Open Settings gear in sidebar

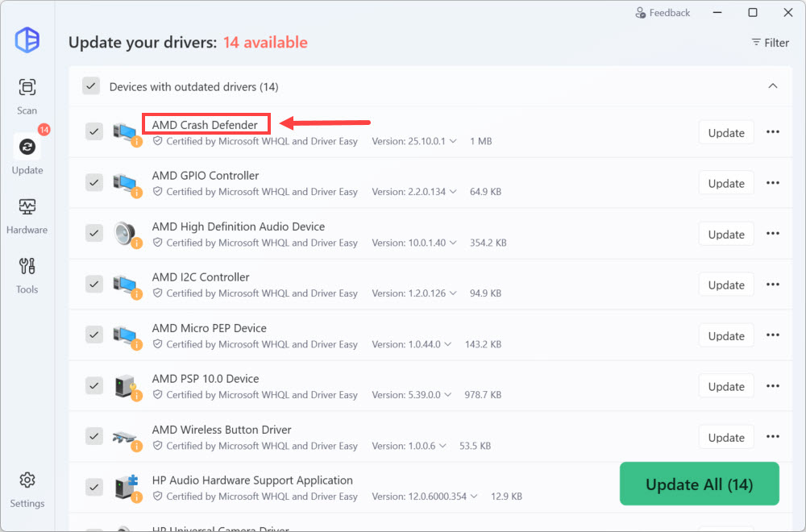27,489
